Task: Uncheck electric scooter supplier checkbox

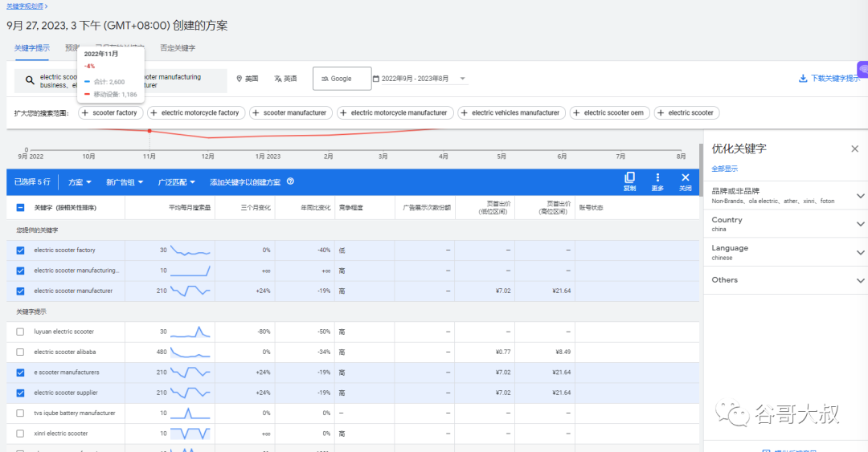Action: tap(20, 393)
